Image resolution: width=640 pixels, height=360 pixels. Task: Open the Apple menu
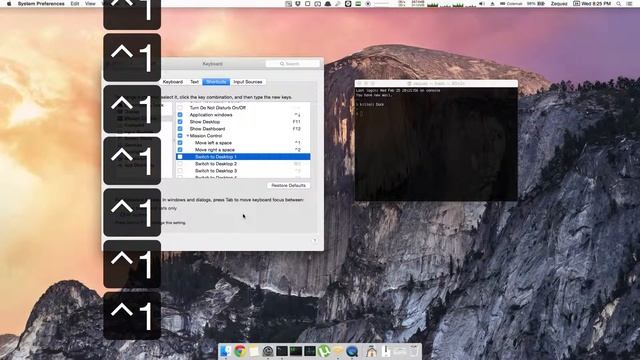(9, 4)
